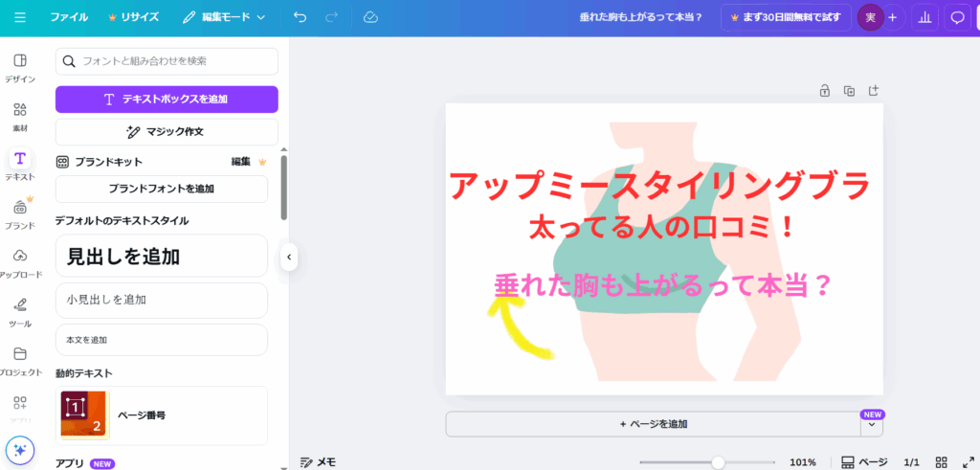Open the アプリ sidebar tab
Viewport: 980px width, 470px height.
click(x=20, y=410)
